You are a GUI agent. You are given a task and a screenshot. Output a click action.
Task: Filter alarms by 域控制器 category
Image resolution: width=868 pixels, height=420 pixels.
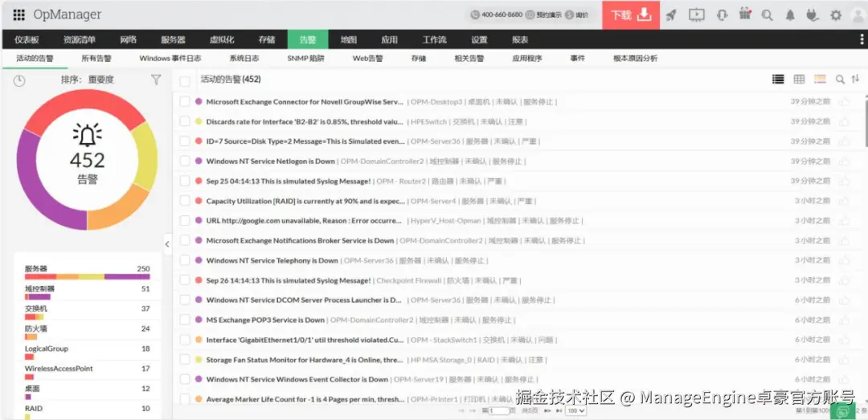[x=87, y=292]
